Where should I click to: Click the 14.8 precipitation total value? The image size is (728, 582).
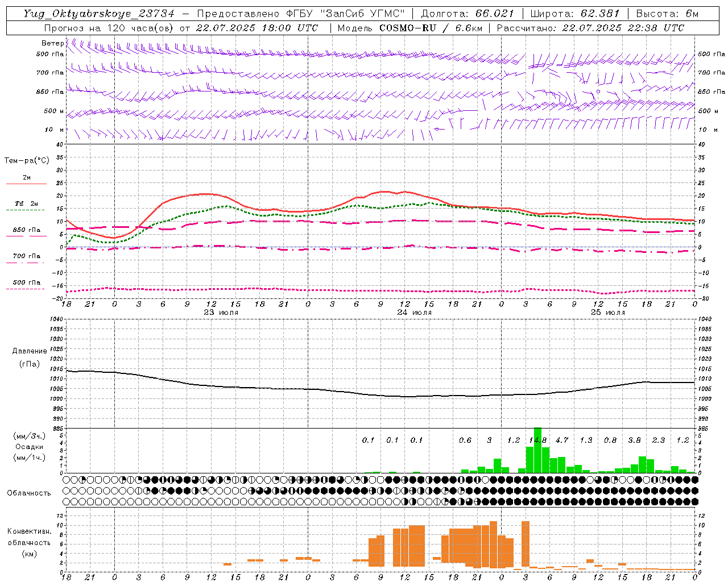click(537, 440)
